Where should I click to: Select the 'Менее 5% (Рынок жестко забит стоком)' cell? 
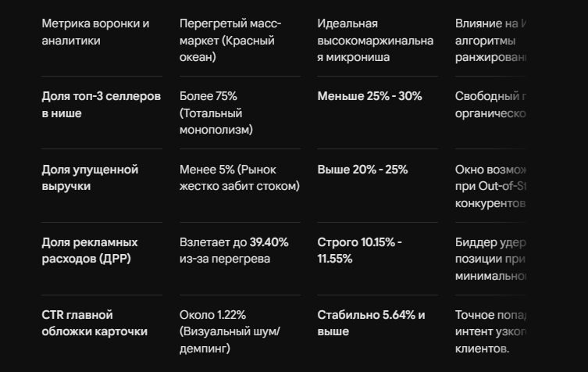[x=239, y=177]
